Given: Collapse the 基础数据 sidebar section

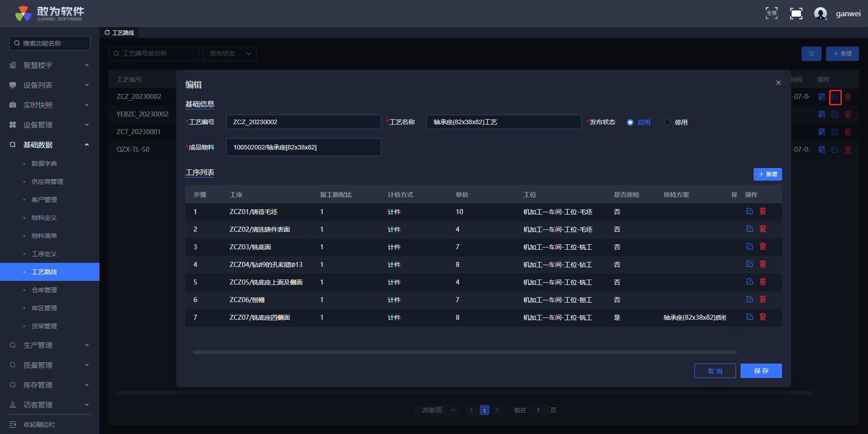Looking at the screenshot, I should tap(50, 145).
